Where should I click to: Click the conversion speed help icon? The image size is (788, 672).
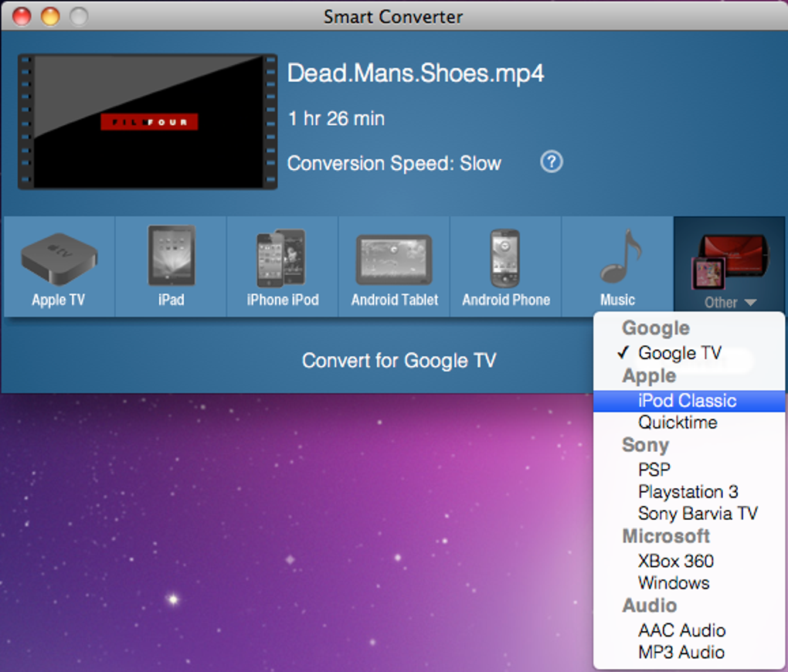pos(552,162)
